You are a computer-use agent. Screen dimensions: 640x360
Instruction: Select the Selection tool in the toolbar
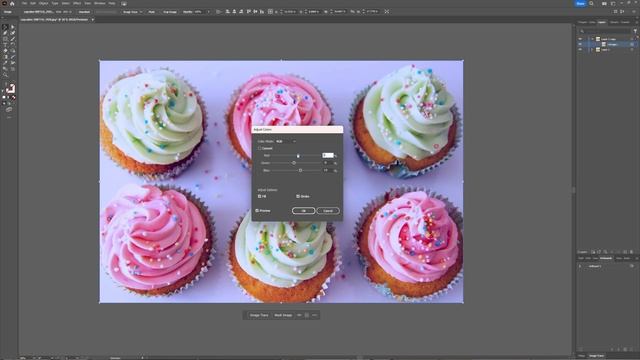pyautogui.click(x=5, y=27)
